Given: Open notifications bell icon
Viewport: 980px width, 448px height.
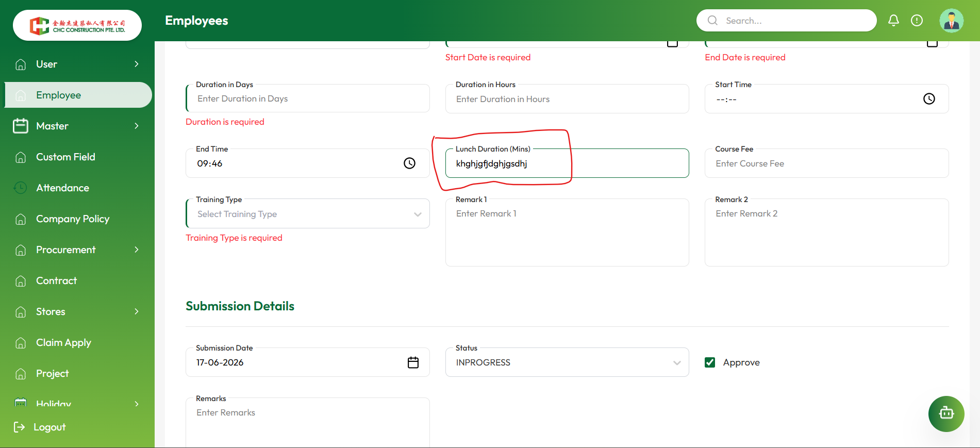Looking at the screenshot, I should tap(893, 21).
